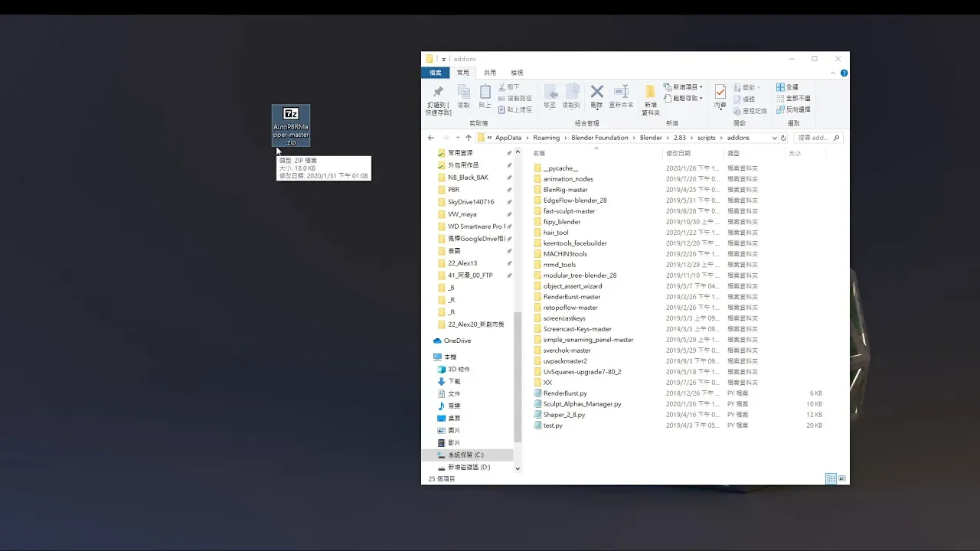The height and width of the screenshot is (551, 980).
Task: Click the Up arrow navigation icon
Action: [x=469, y=138]
